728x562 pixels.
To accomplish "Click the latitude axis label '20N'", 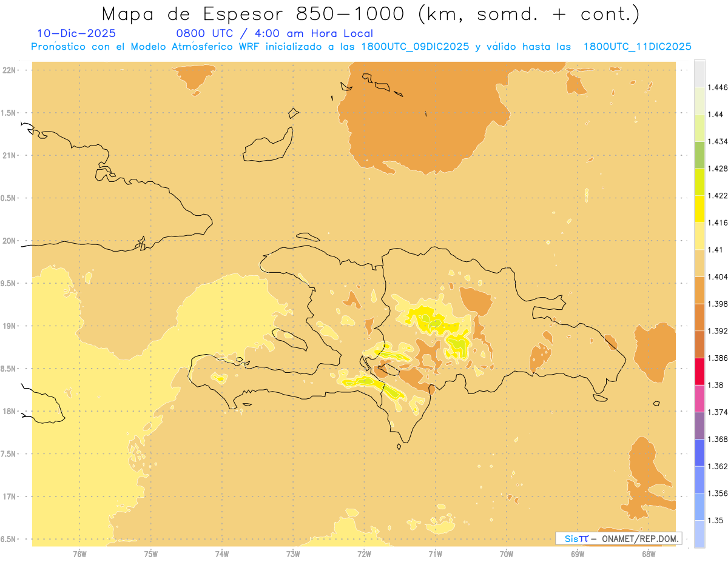I will tap(10, 241).
